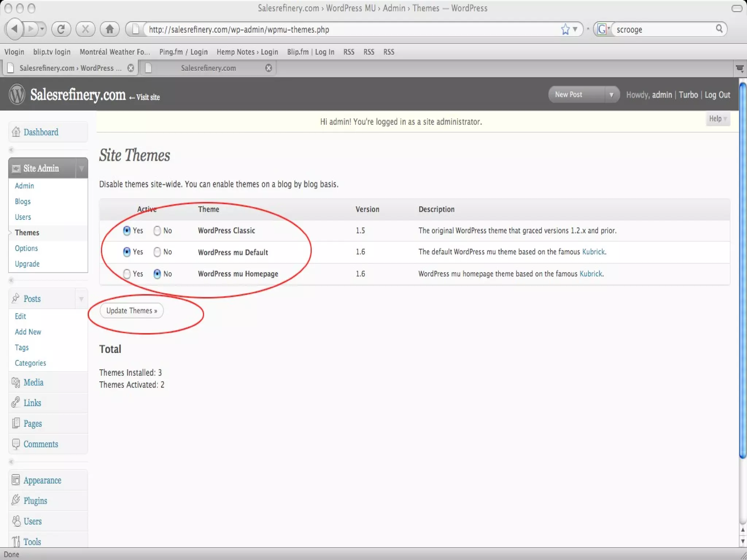
Task: Click the blue vertical page scrollbar
Action: click(742, 270)
